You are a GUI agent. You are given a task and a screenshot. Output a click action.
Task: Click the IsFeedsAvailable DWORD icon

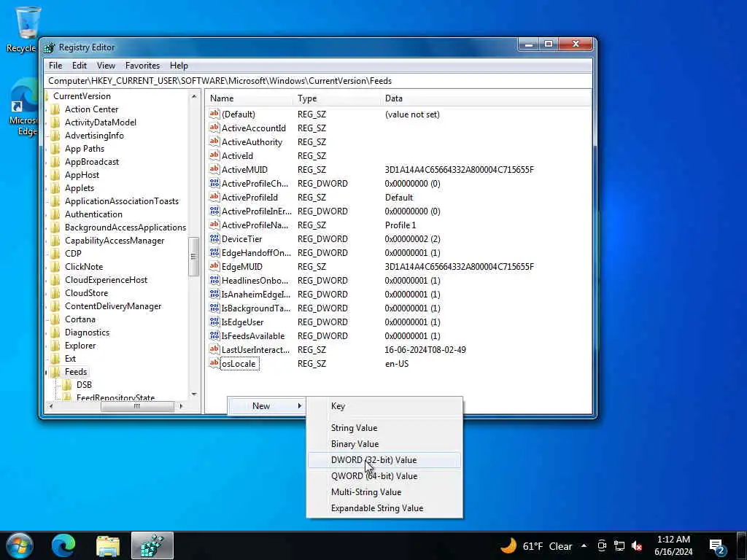pos(214,335)
